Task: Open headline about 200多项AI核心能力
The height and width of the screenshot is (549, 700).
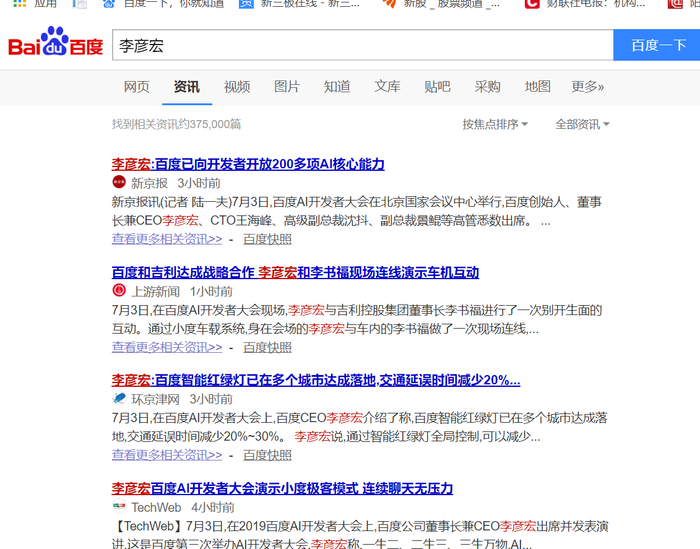Action: 248,164
